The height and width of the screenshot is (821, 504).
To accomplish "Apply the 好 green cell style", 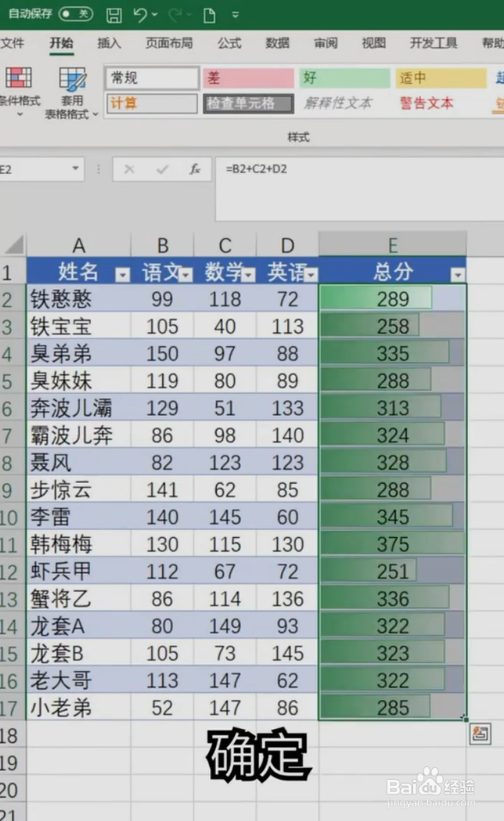I will (345, 78).
